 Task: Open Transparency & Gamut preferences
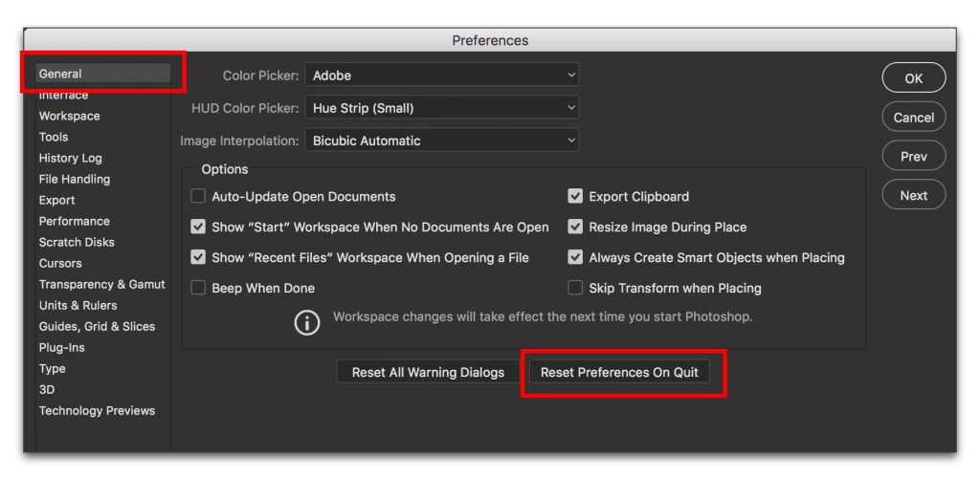point(101,284)
